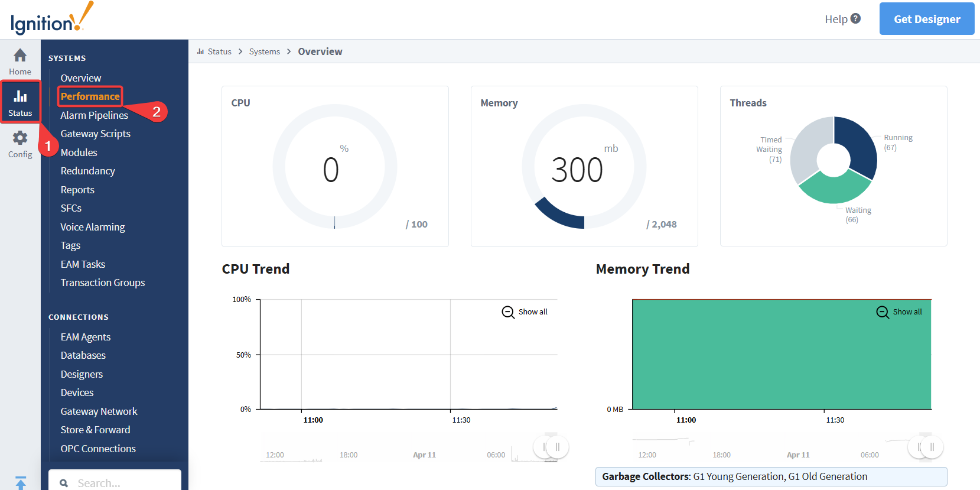Screen dimensions: 980x490
Task: Open the Config gear icon
Action: [20, 138]
